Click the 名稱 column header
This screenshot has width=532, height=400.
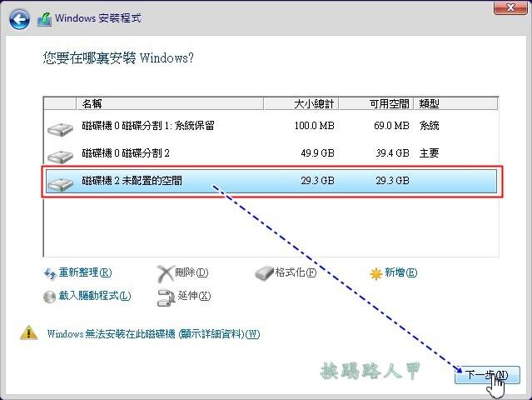[170, 103]
